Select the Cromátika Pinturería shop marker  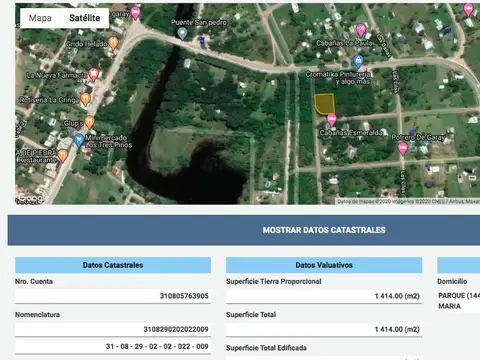click(x=358, y=61)
